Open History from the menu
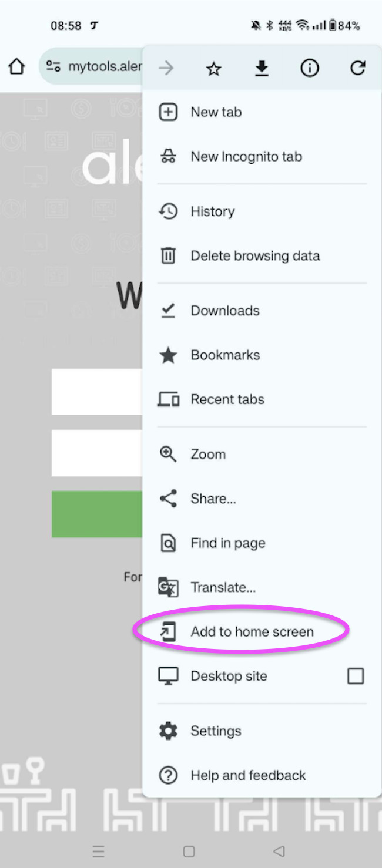Image resolution: width=382 pixels, height=868 pixels. pos(212,211)
